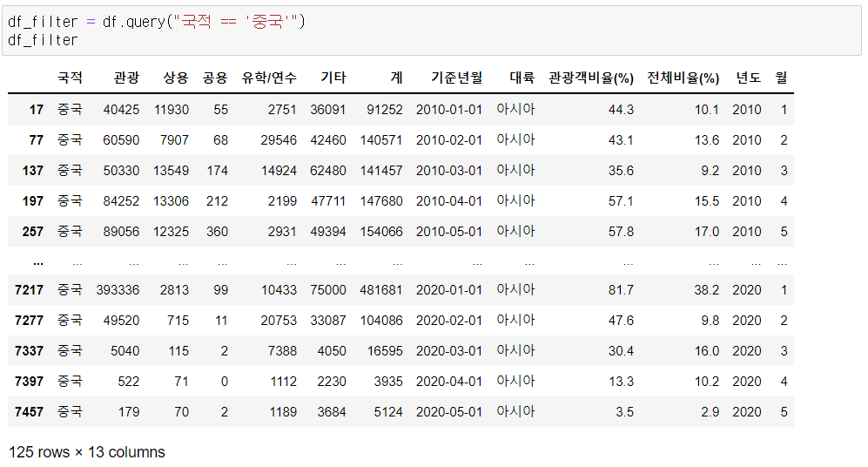Click the 관광객비율 value 3.5
The height and width of the screenshot is (467, 868).
[x=625, y=411]
